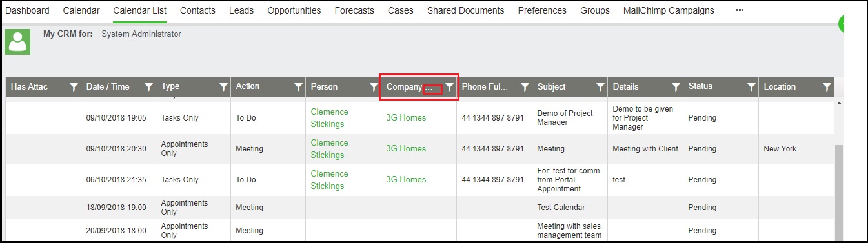868x243 pixels.
Task: Sort by the Subject column header
Action: pos(551,87)
